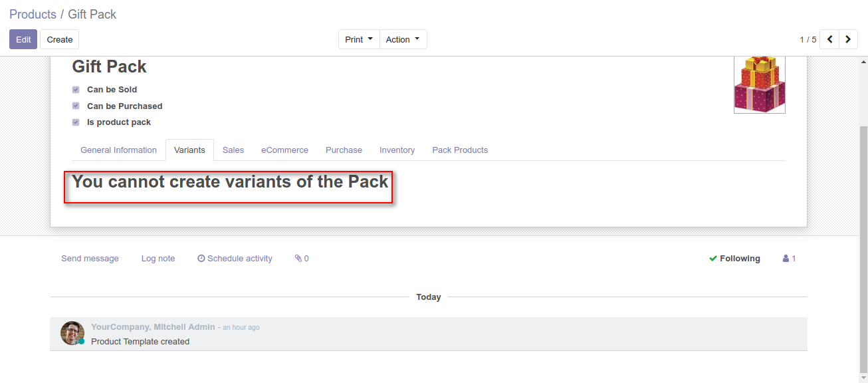The width and height of the screenshot is (868, 383).
Task: Open the followers person icon
Action: 786,259
